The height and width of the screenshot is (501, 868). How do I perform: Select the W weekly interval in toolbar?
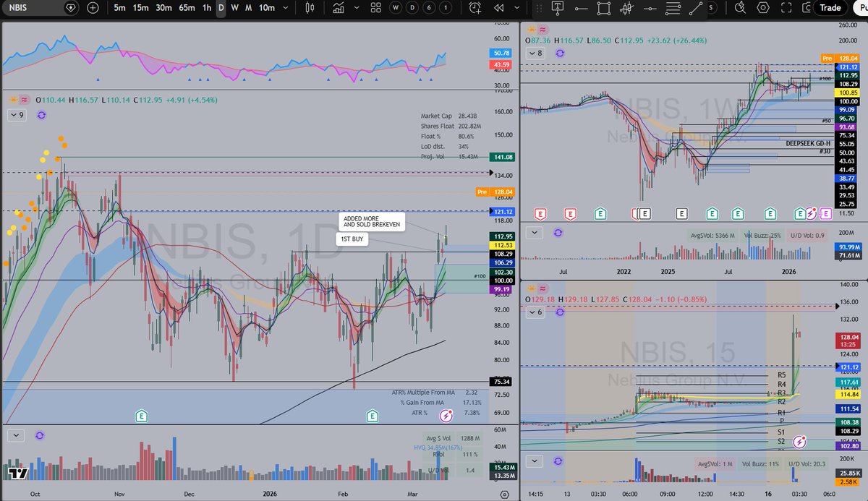coord(234,8)
